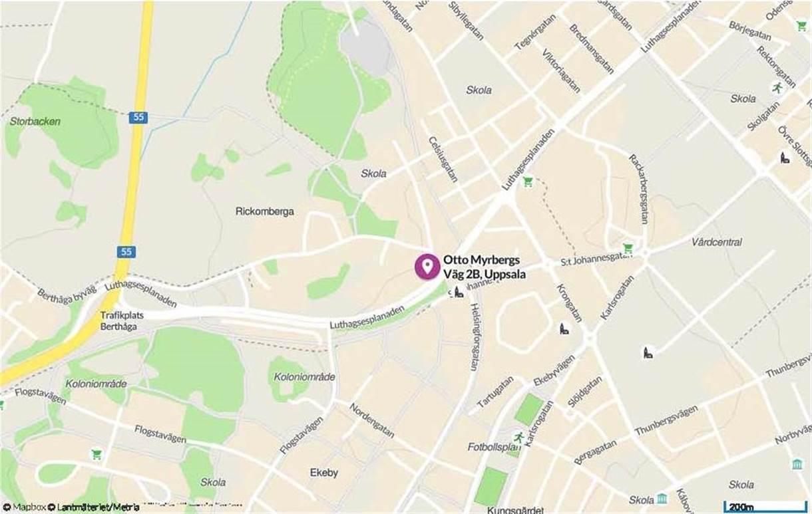This screenshot has width=812, height=514.
Task: Click the shopping cart near lower Flogstavägen
Action: point(97,454)
